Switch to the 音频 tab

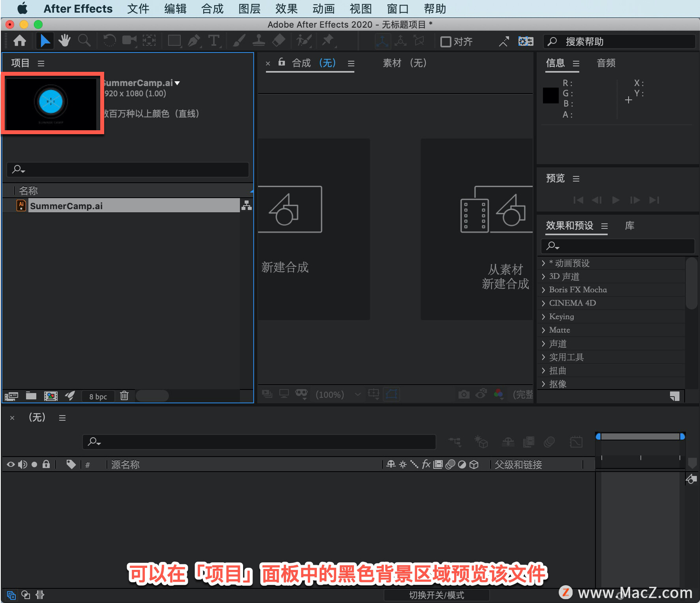click(606, 63)
